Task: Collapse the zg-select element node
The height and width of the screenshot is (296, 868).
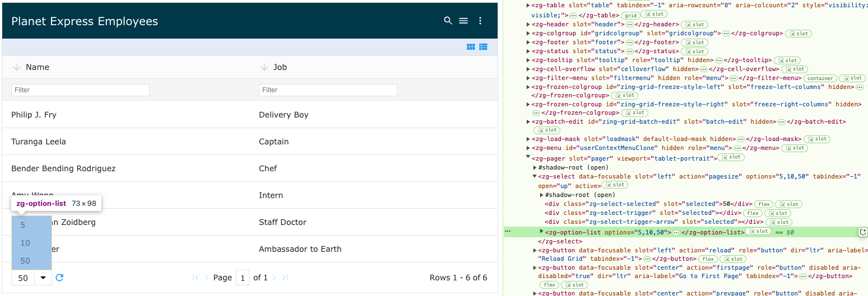Action: [535, 176]
